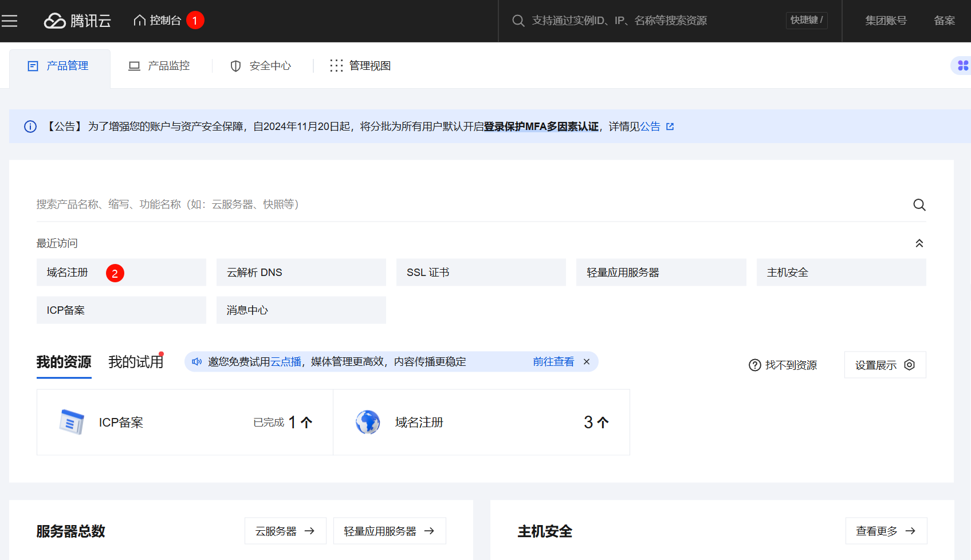The image size is (971, 560).
Task: Click the 3 个 domain count
Action: pyautogui.click(x=596, y=423)
